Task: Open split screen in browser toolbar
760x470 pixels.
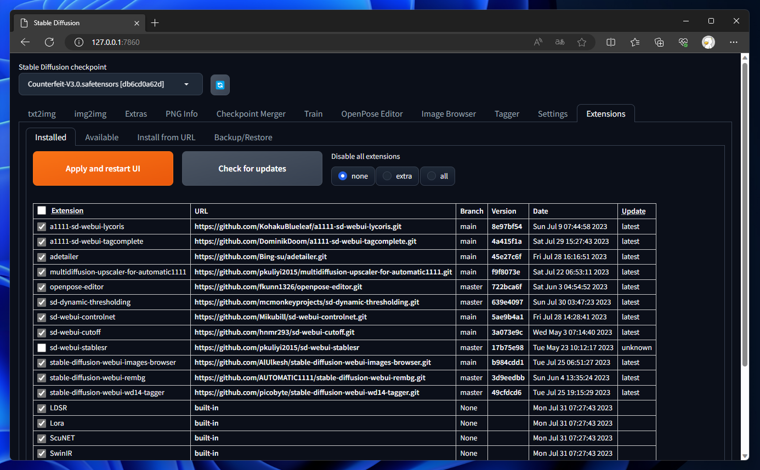Action: pos(611,42)
